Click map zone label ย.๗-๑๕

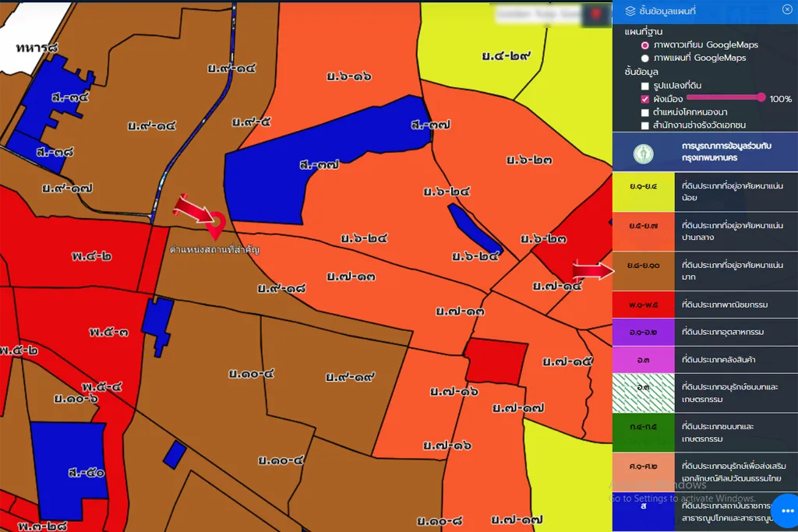(x=567, y=361)
